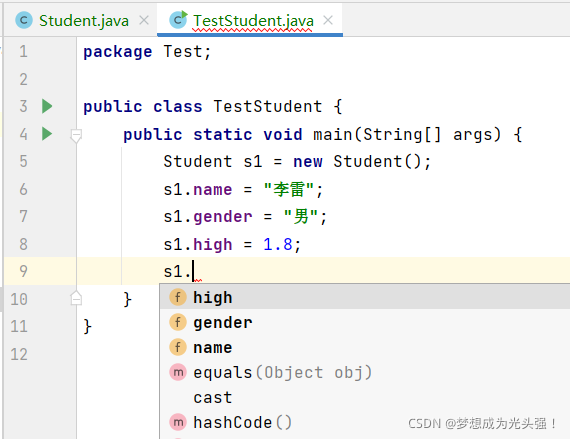Click the TestStudent.java runnable class icon
Viewport: 570px width, 439px height.
(x=178, y=20)
